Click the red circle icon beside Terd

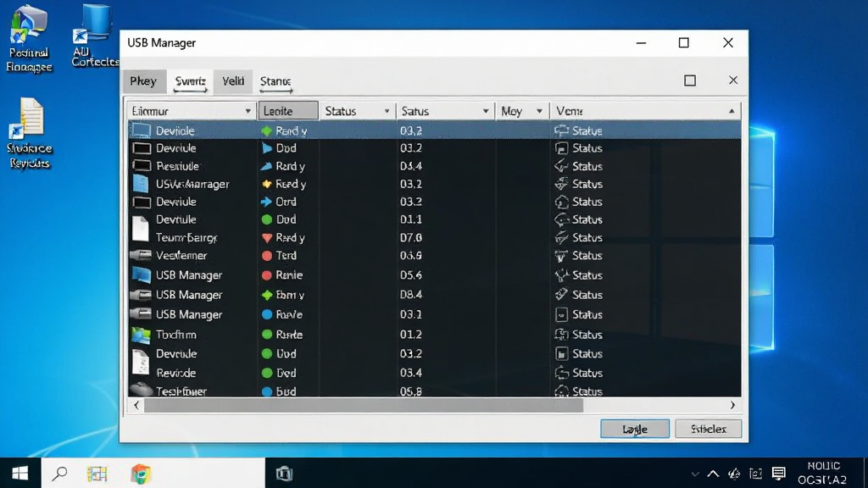267,256
